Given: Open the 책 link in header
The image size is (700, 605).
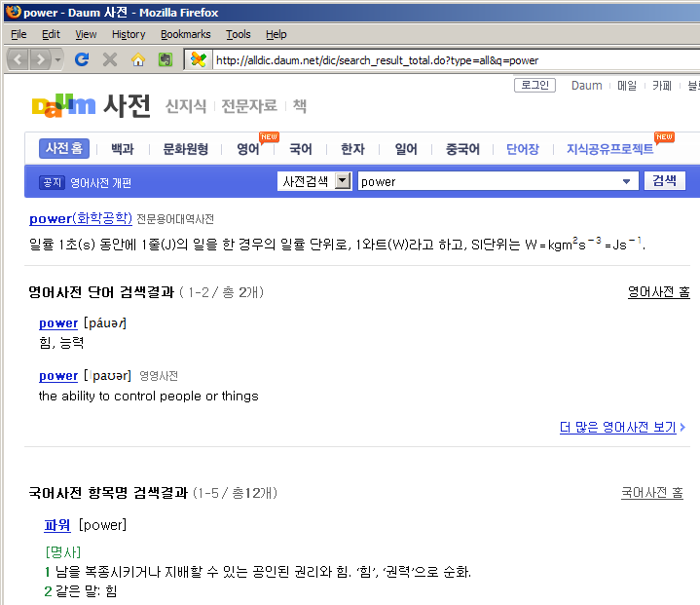Looking at the screenshot, I should click(300, 106).
